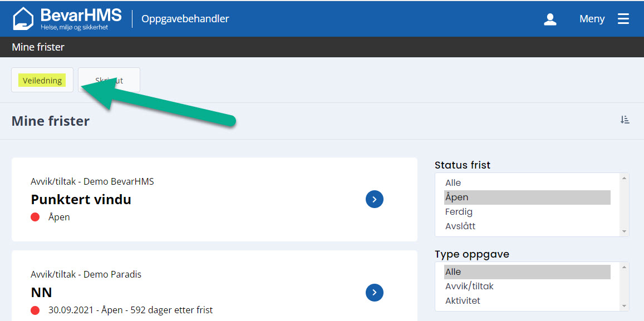This screenshot has height=321, width=644.
Task: Open the hamburger menu icon
Action: pos(623,19)
